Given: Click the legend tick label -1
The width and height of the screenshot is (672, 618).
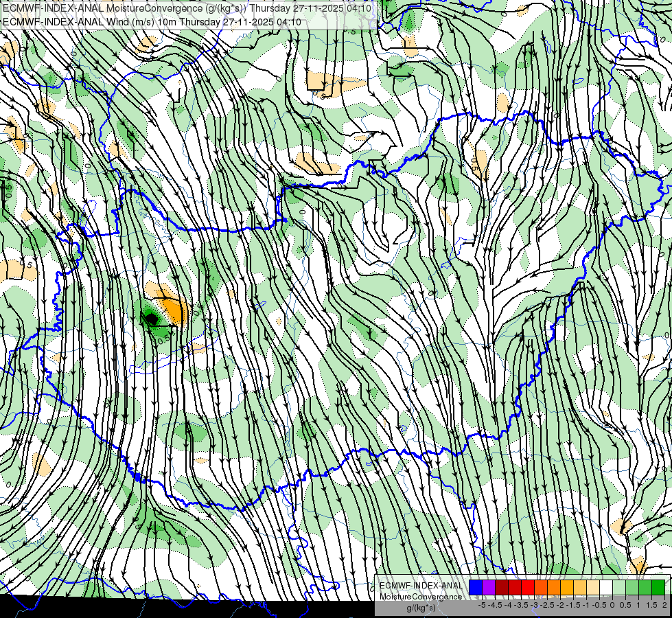Looking at the screenshot, I should [586, 605].
